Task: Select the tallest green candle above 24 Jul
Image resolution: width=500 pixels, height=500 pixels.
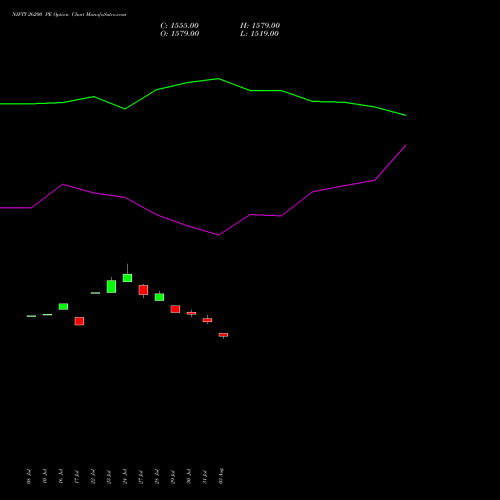Action: pos(127,277)
